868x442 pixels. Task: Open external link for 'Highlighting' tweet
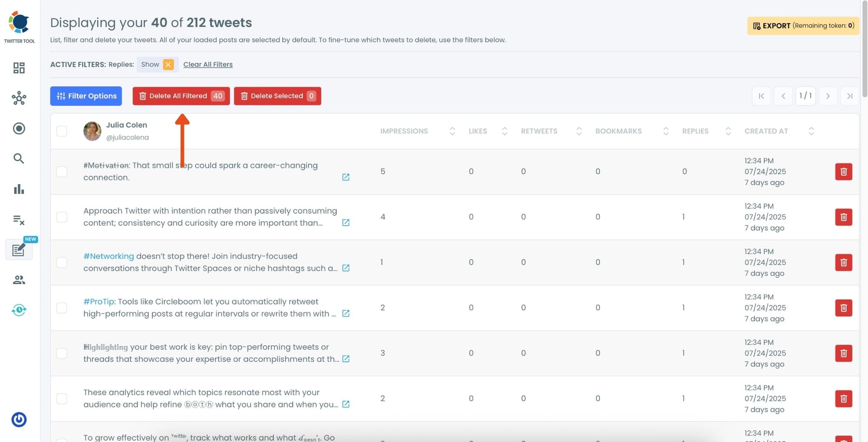(346, 359)
